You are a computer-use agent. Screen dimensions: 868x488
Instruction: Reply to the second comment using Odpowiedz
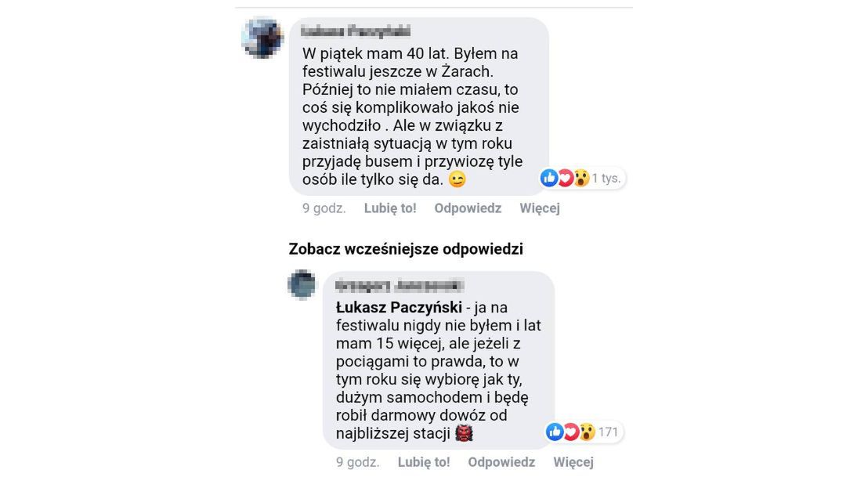pos(501,462)
